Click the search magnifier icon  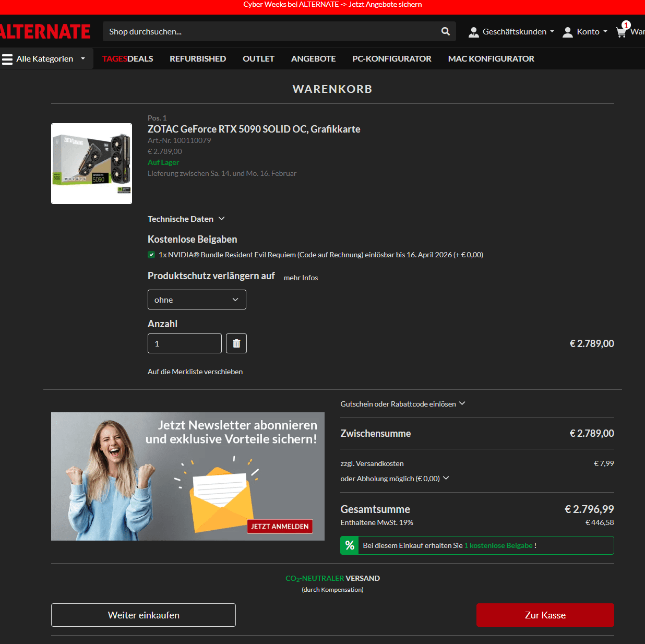point(445,31)
